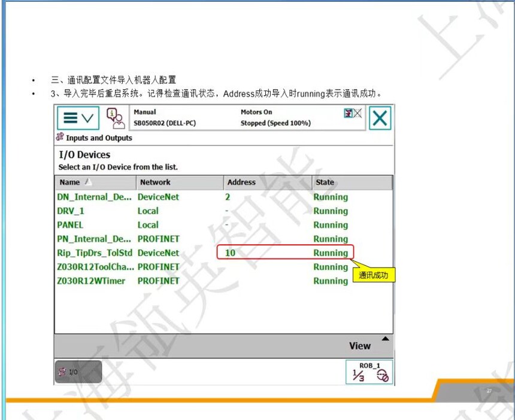Screen dimensions: 515x420
Task: Click Motors On status text
Action: (256, 112)
